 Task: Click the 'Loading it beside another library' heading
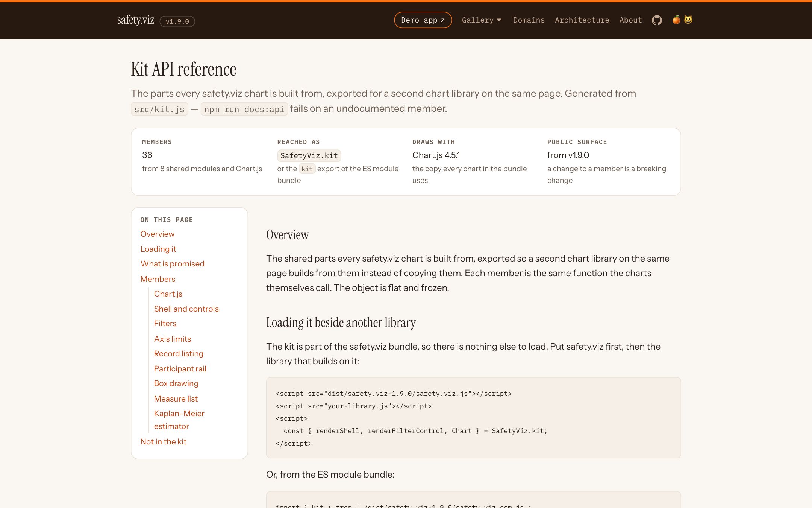(341, 323)
